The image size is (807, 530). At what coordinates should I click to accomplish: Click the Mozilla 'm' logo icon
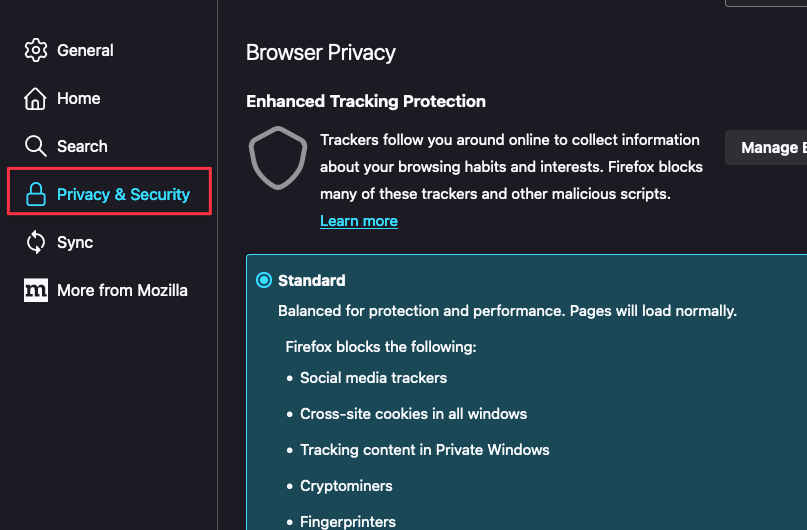36,290
